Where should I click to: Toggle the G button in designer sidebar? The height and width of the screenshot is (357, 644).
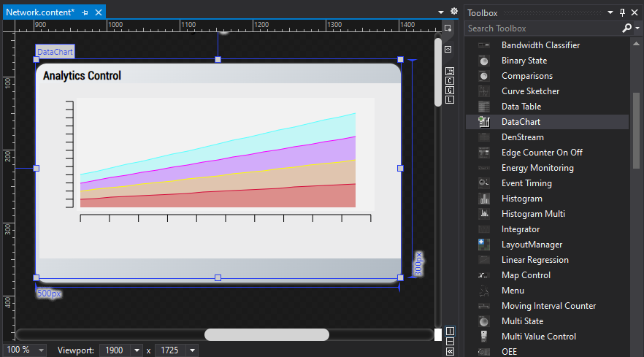[450, 90]
